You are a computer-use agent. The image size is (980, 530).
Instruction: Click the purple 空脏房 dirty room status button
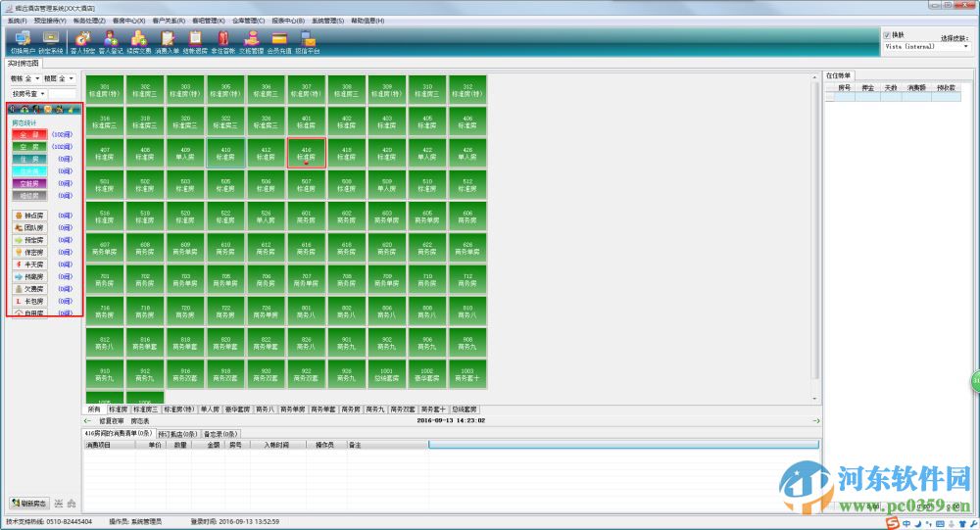click(x=29, y=183)
